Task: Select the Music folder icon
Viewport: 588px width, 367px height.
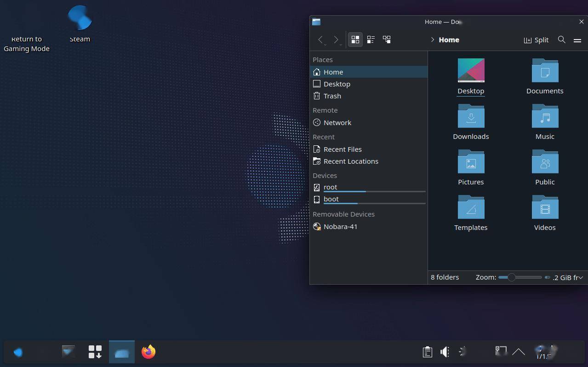Action: [x=545, y=115]
